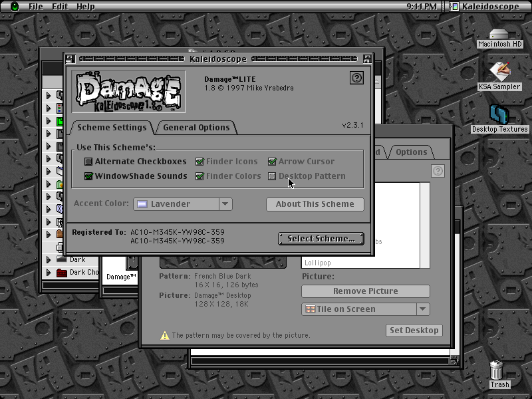Expand the green folder row triangle

[x=49, y=121]
